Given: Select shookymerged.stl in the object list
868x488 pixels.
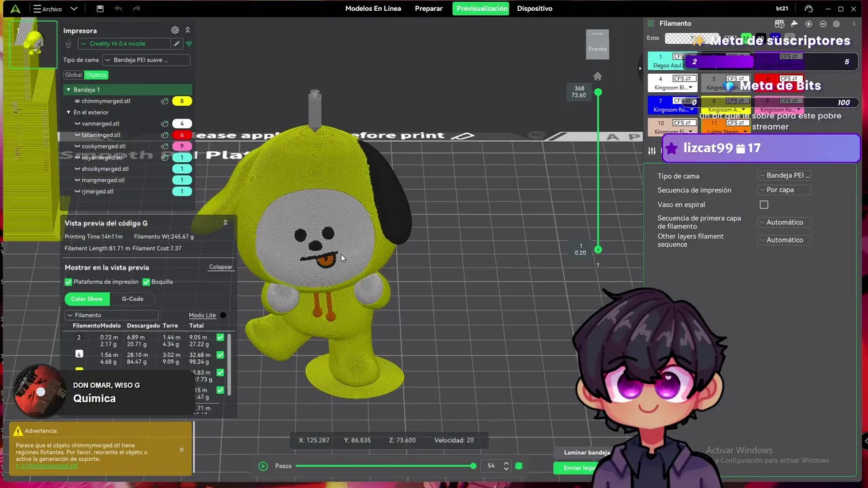Looking at the screenshot, I should pos(104,169).
